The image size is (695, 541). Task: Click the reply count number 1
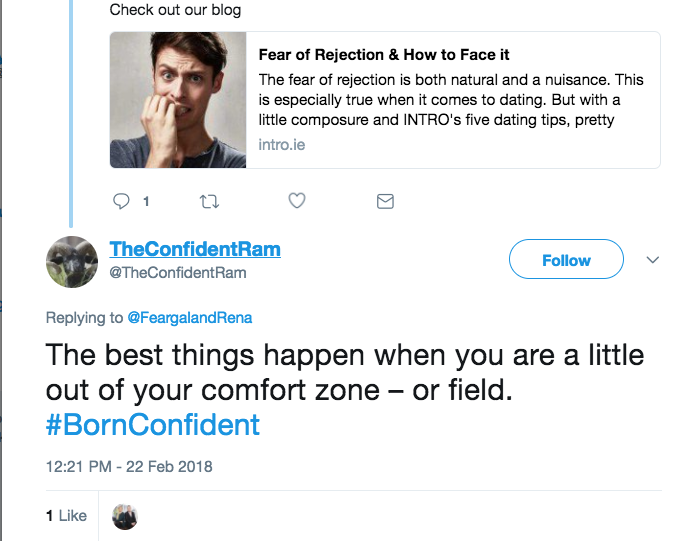pyautogui.click(x=146, y=201)
